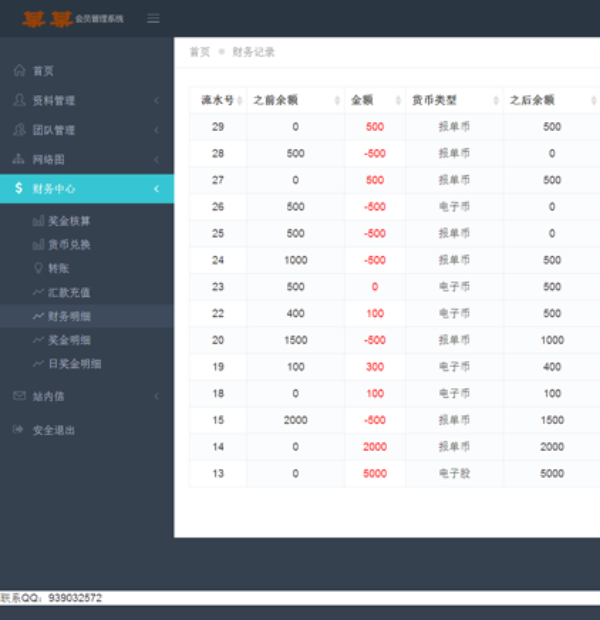Image resolution: width=600 pixels, height=620 pixels.
Task: Click red 300 amount in row 19
Action: [x=375, y=367]
